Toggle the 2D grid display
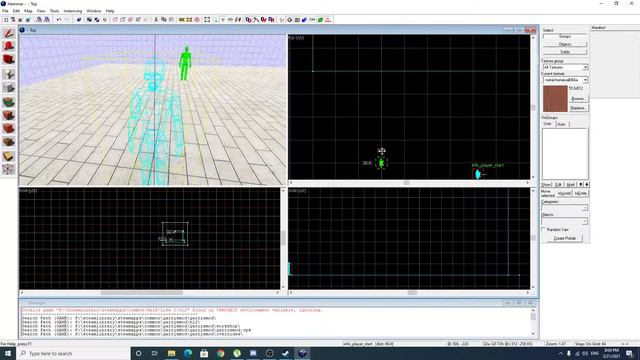Screen dimensions: 640x360 [x=6, y=20]
